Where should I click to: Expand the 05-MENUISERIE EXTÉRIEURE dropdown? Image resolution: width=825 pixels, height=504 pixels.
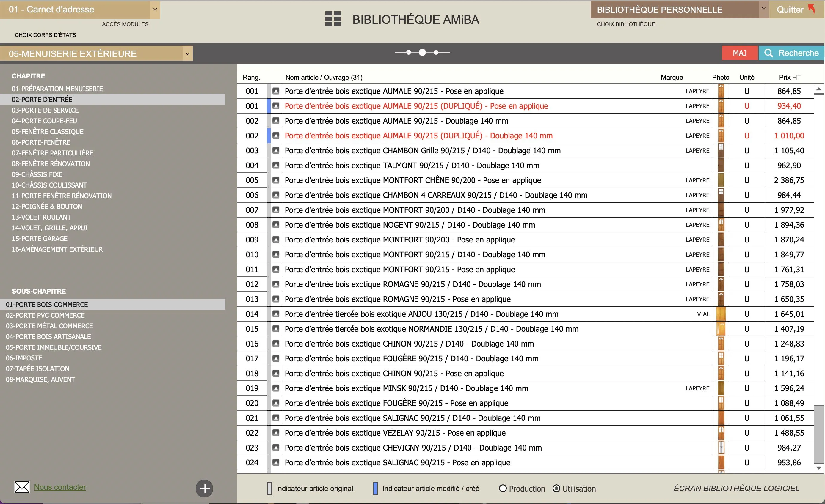coord(187,53)
